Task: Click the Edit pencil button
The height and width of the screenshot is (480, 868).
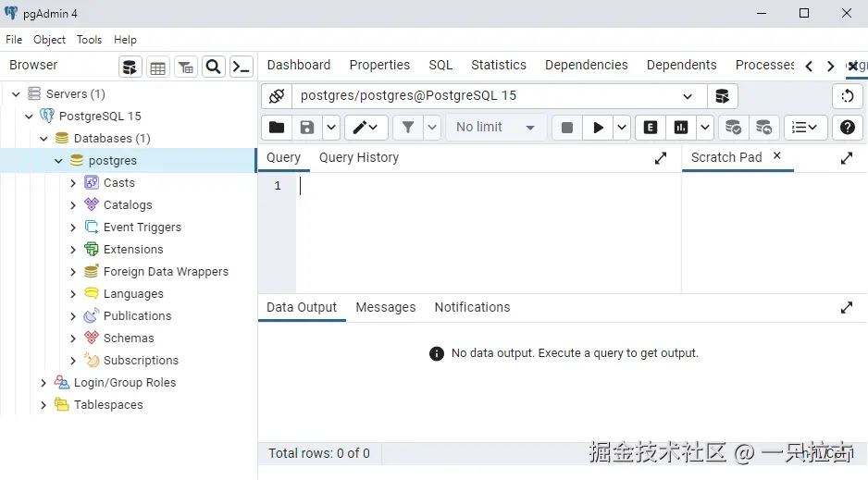Action: 366,128
